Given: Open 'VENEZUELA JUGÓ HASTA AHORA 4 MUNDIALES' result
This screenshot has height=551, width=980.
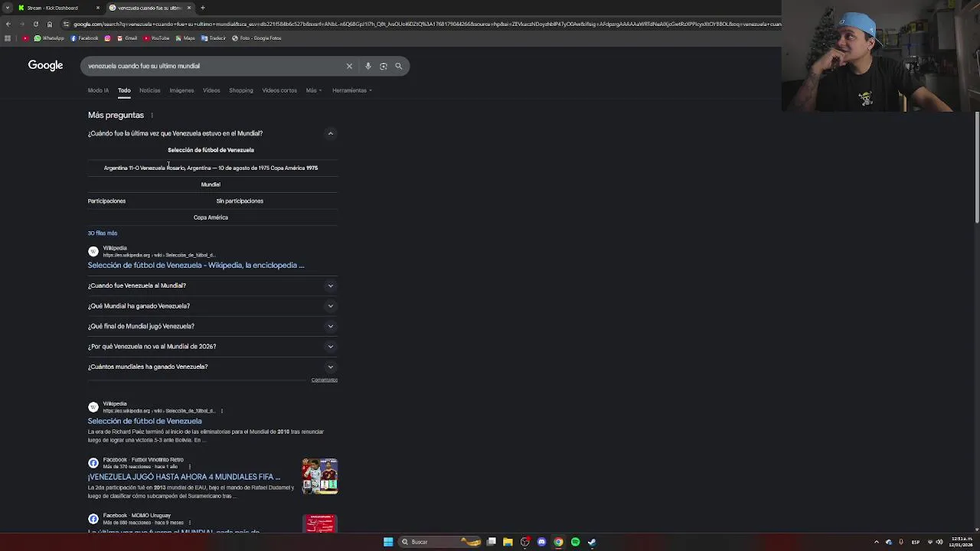Looking at the screenshot, I should [184, 477].
